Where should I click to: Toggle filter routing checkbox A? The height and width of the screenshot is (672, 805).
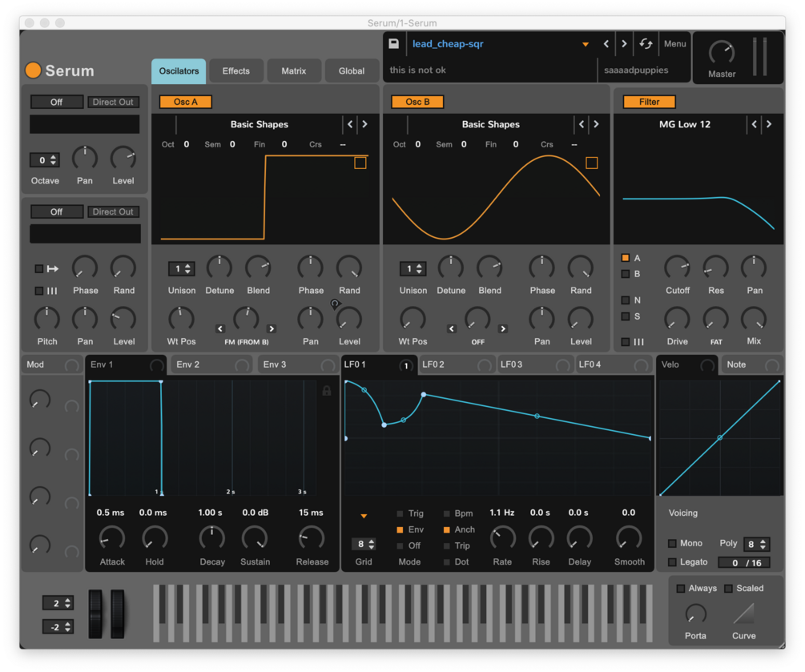pos(626,258)
